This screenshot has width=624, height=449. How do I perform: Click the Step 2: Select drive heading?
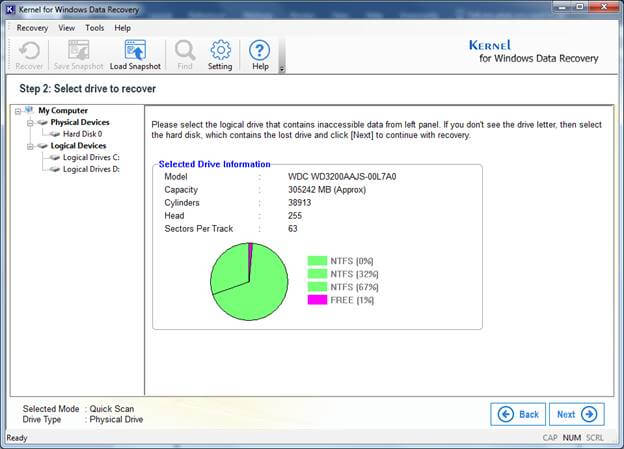[88, 88]
